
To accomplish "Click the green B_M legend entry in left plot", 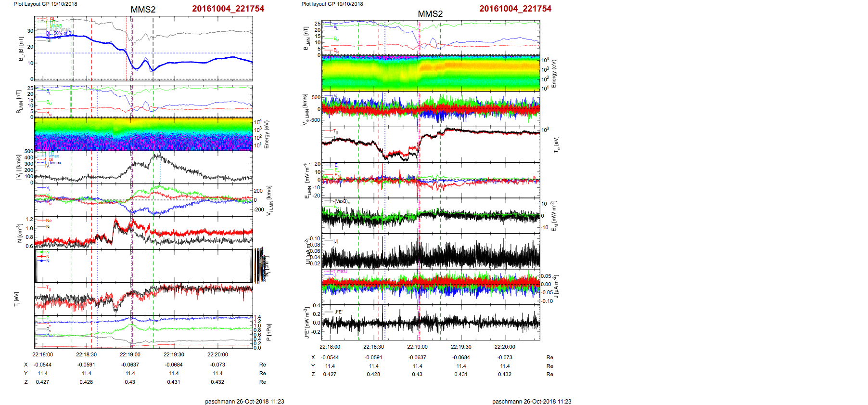I will (x=49, y=103).
